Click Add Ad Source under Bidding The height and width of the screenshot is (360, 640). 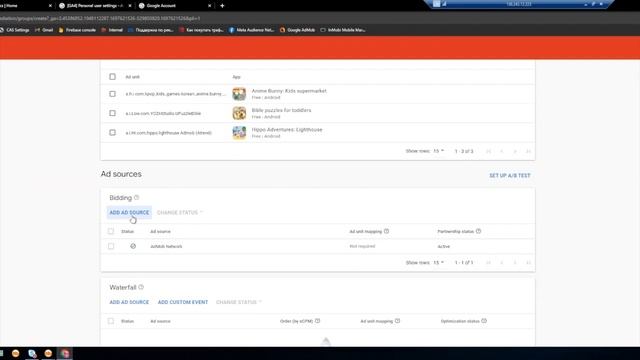[129, 213]
